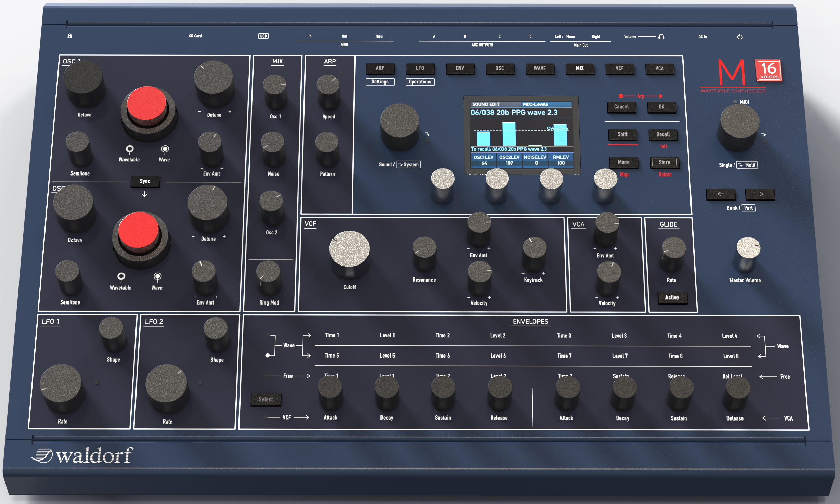840x504 pixels.
Task: Toggle the Glide Active button
Action: [x=672, y=297]
